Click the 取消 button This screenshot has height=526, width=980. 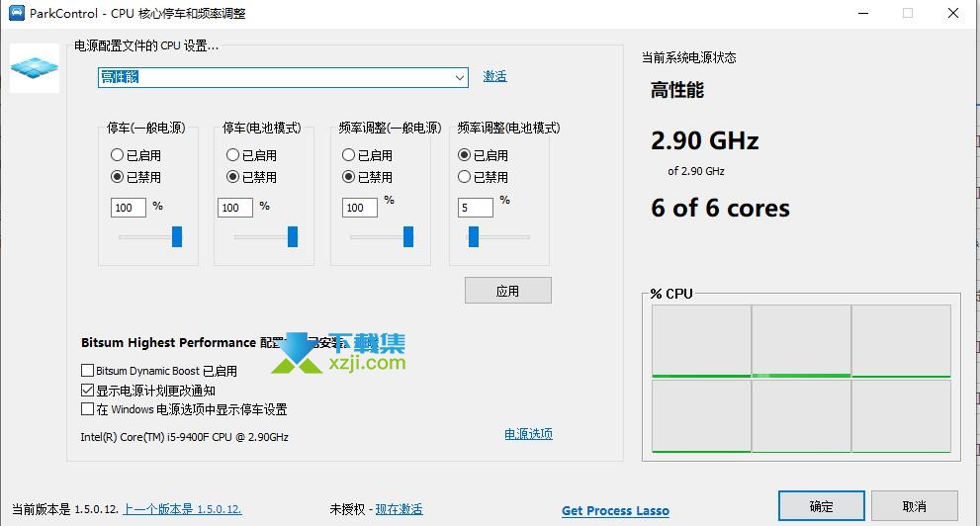(915, 506)
